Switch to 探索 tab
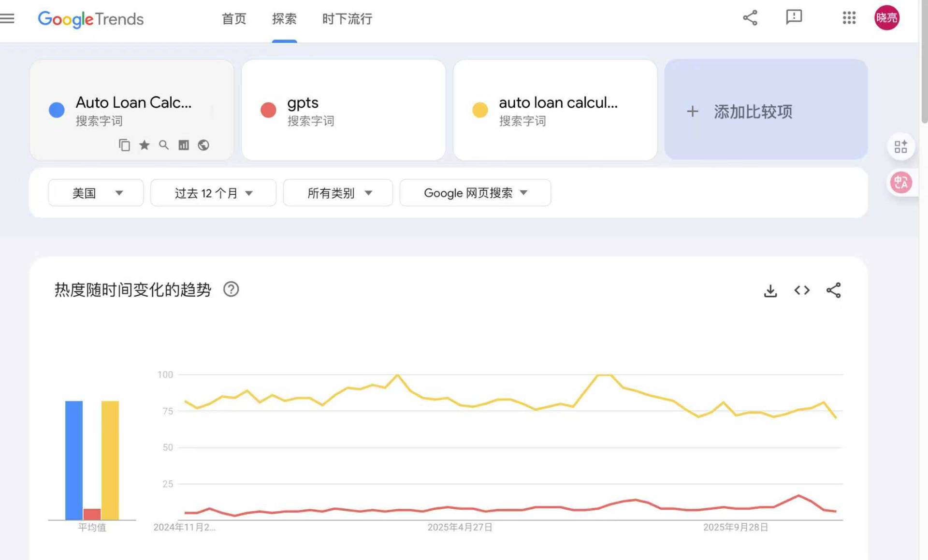 (284, 19)
